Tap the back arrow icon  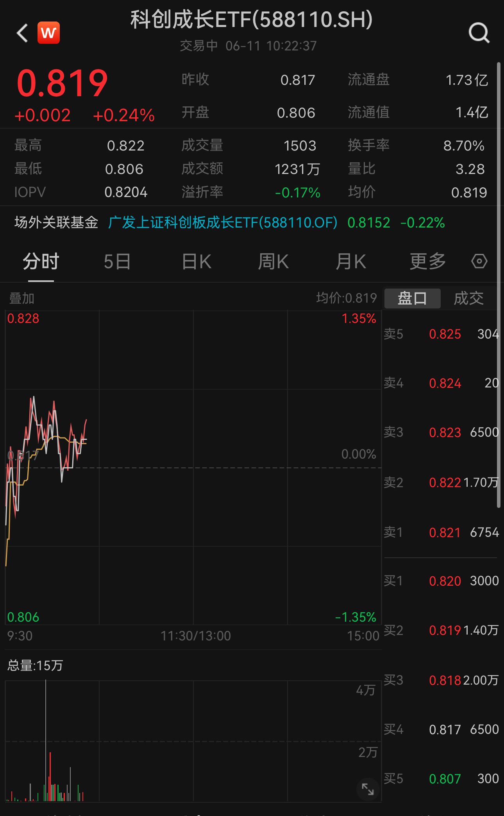point(22,33)
